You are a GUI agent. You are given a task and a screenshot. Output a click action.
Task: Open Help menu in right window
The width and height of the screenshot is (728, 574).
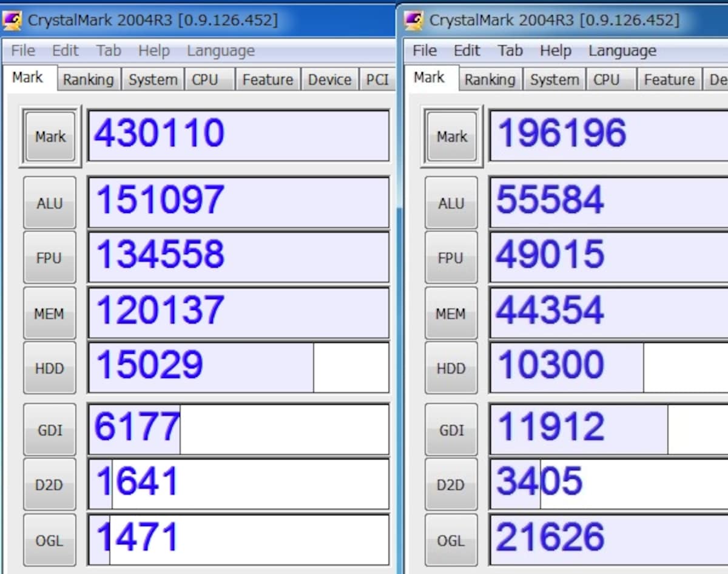pos(555,50)
